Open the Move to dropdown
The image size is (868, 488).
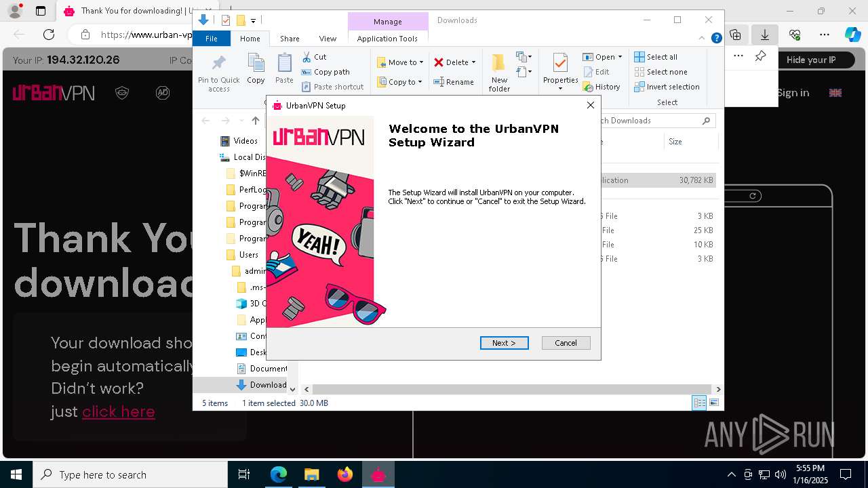pos(400,62)
